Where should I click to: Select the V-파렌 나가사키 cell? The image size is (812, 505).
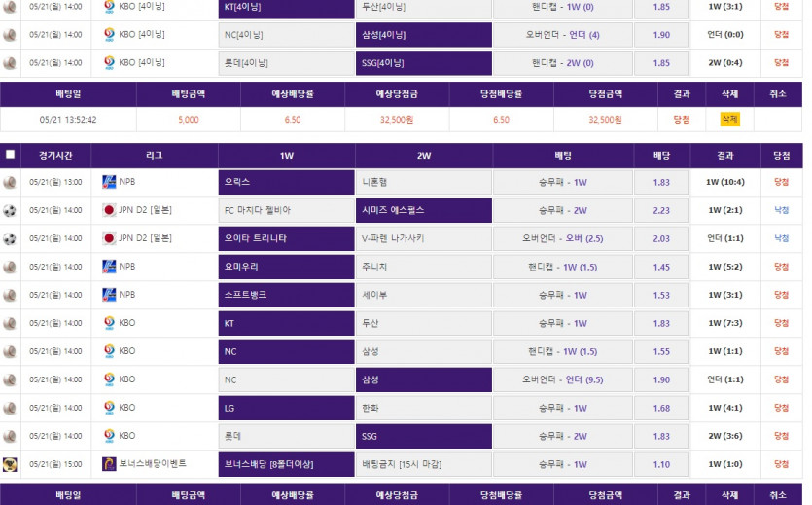point(424,238)
